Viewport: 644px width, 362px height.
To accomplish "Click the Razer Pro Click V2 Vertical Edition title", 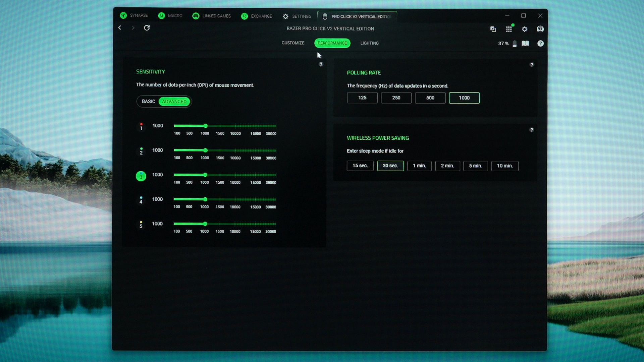I will pos(330,28).
